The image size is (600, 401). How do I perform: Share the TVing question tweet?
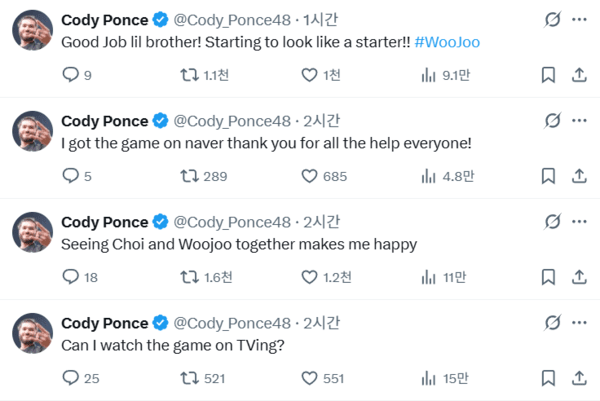click(x=579, y=378)
